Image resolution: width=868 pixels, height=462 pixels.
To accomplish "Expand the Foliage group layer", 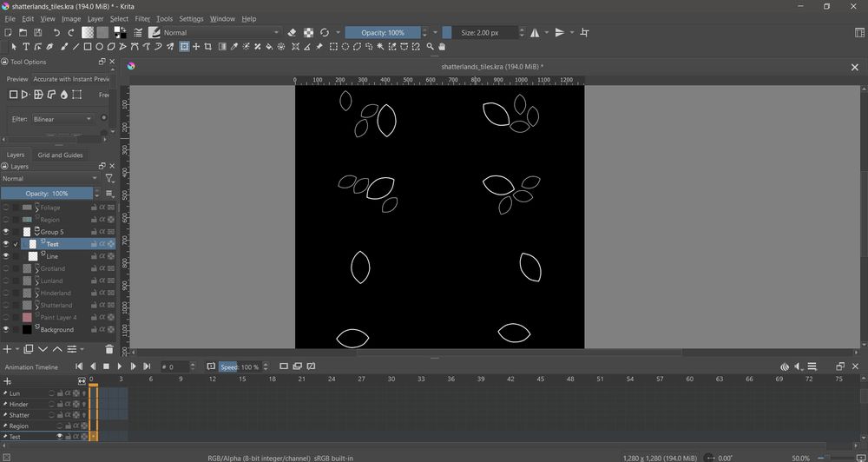I will pyautogui.click(x=37, y=208).
